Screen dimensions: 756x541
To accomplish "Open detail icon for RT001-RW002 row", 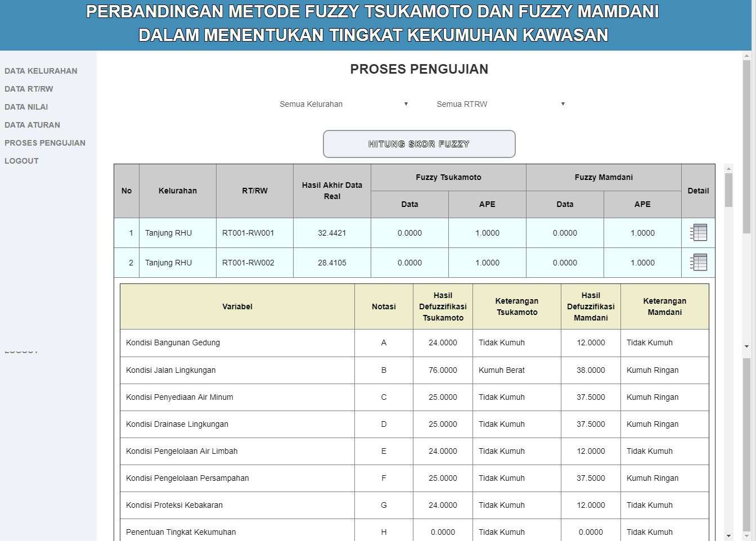I will pyautogui.click(x=698, y=262).
